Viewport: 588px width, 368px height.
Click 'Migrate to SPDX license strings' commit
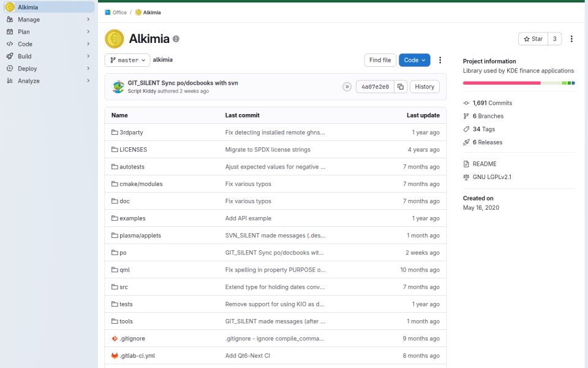(x=268, y=150)
